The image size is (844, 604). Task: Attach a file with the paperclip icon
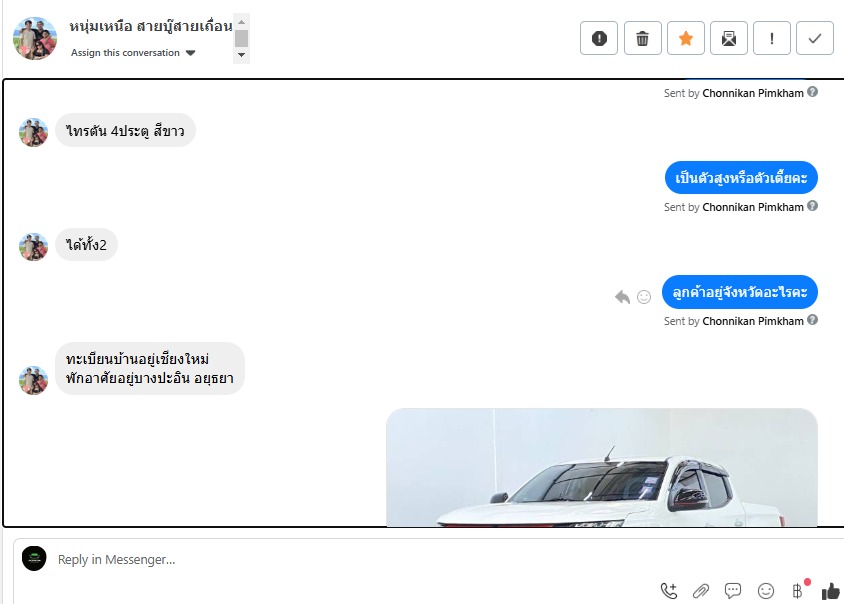point(701,591)
